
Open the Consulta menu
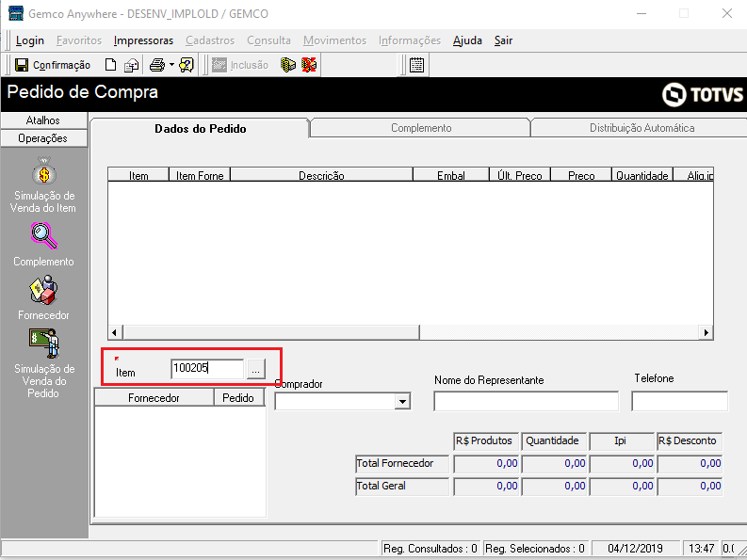point(268,40)
